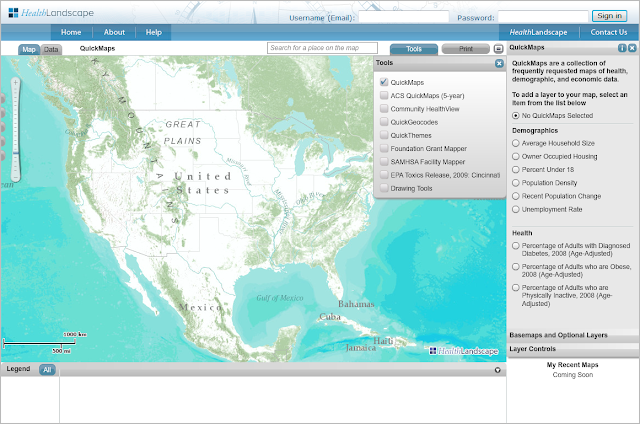The width and height of the screenshot is (640, 424).
Task: Select the All legend filter button
Action: [x=47, y=370]
